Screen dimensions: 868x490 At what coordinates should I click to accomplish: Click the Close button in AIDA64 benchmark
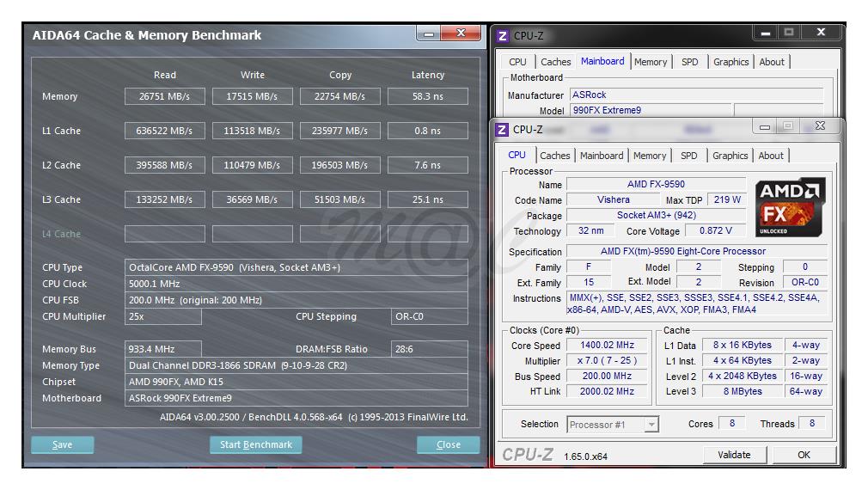click(x=448, y=444)
